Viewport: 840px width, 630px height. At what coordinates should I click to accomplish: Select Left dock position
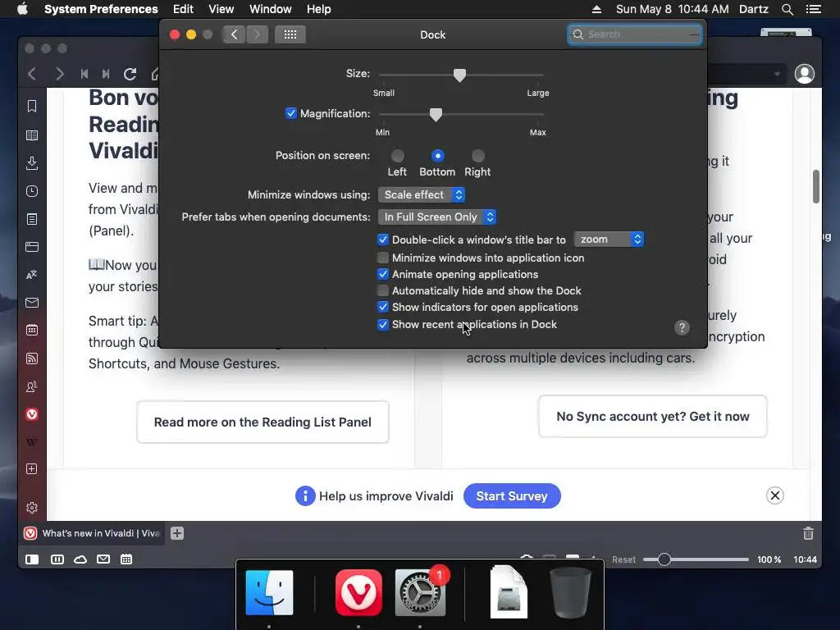click(398, 156)
